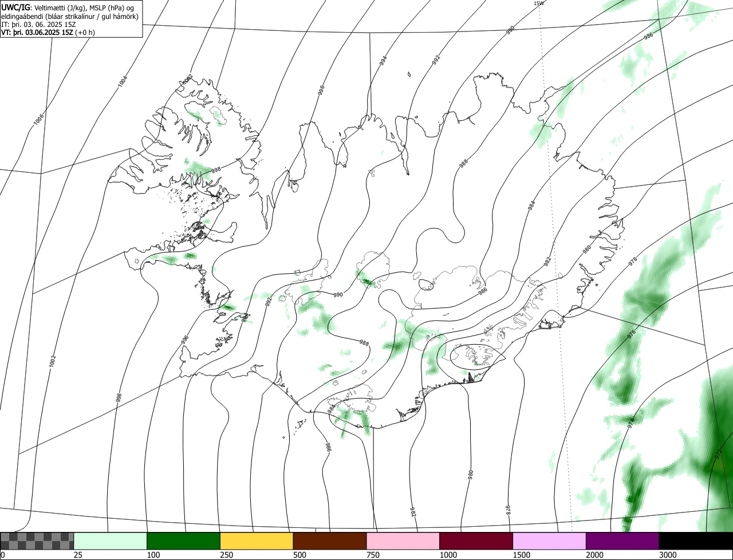
Task: Select the dark purple 2000–3000 legend swatch
Action: (x=622, y=541)
